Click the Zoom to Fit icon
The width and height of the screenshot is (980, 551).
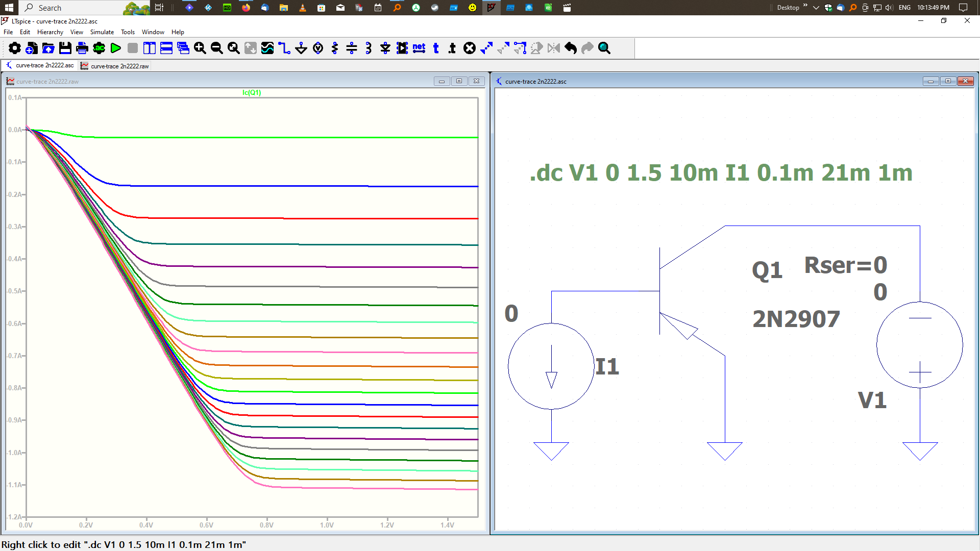pos(234,48)
